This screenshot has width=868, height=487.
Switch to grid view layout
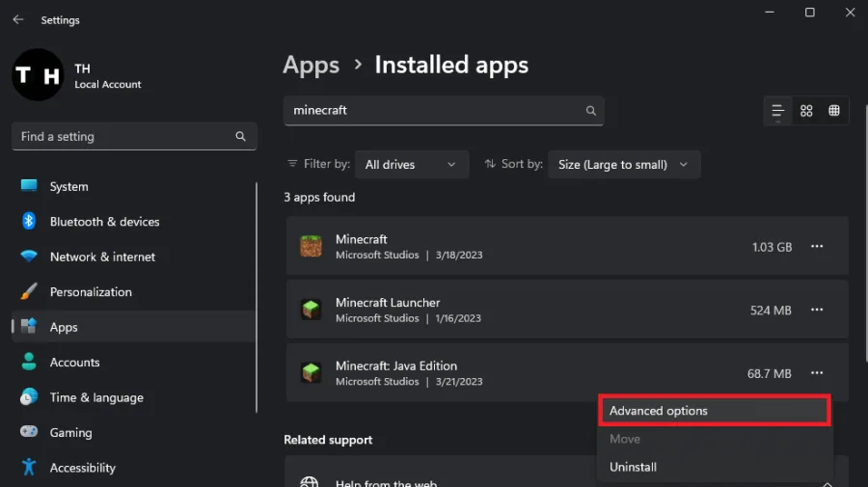(x=806, y=111)
